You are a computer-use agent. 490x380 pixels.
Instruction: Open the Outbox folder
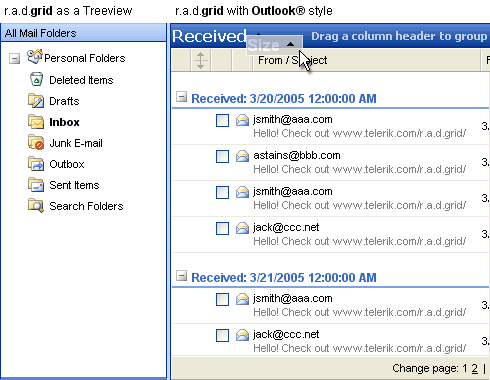[67, 164]
